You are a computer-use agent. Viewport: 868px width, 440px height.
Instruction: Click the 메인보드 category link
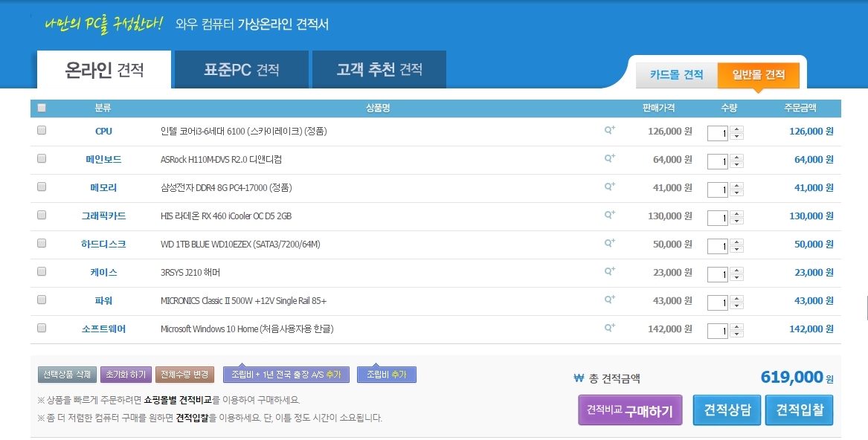(x=103, y=159)
